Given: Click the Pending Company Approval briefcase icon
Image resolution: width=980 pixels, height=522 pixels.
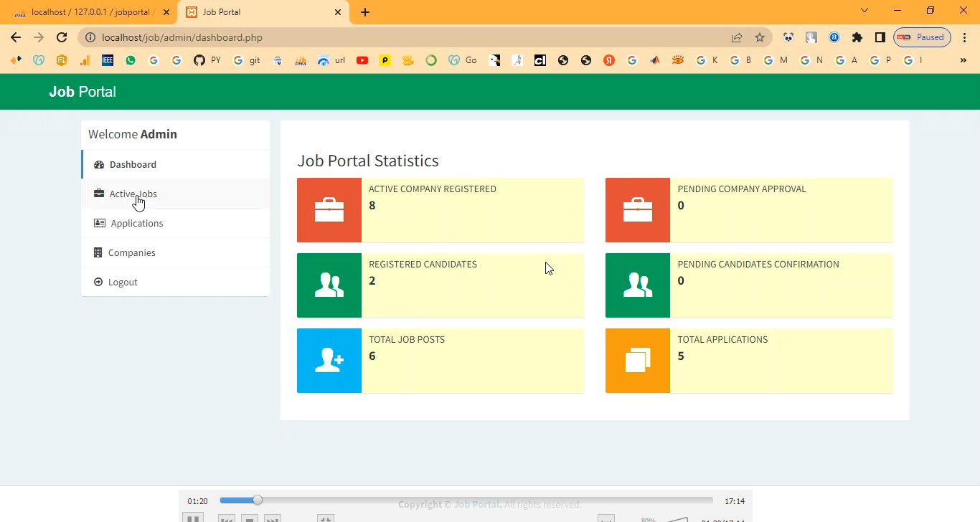Looking at the screenshot, I should click(x=637, y=210).
